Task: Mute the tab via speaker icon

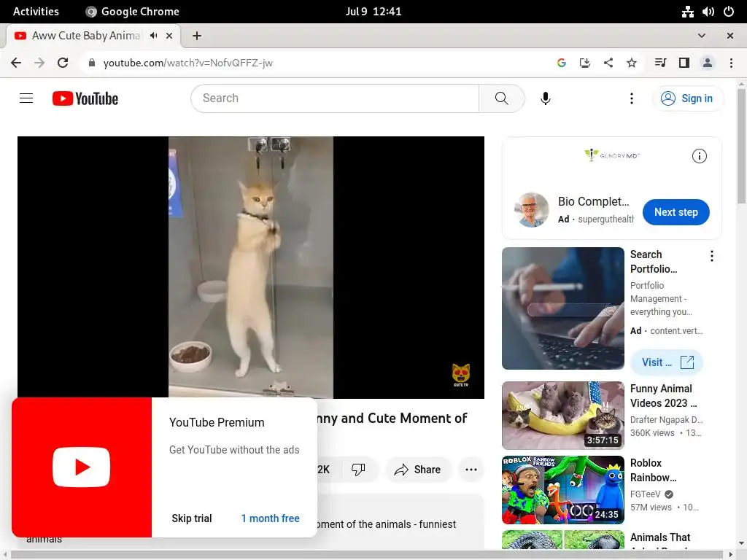Action: point(153,36)
